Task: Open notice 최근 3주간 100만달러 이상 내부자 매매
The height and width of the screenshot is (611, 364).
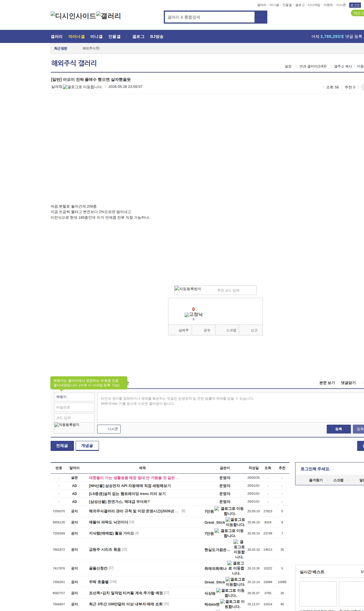Action: coord(126,604)
